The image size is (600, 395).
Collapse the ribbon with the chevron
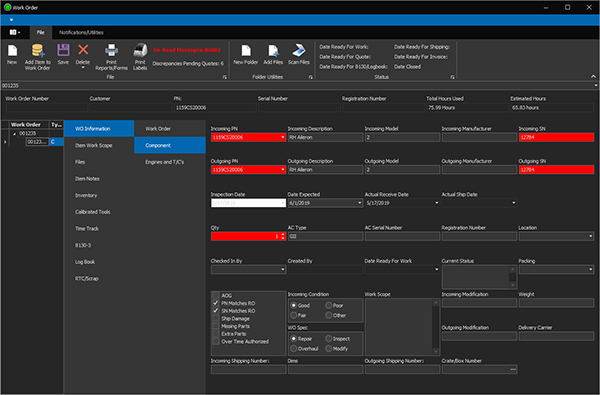(593, 77)
